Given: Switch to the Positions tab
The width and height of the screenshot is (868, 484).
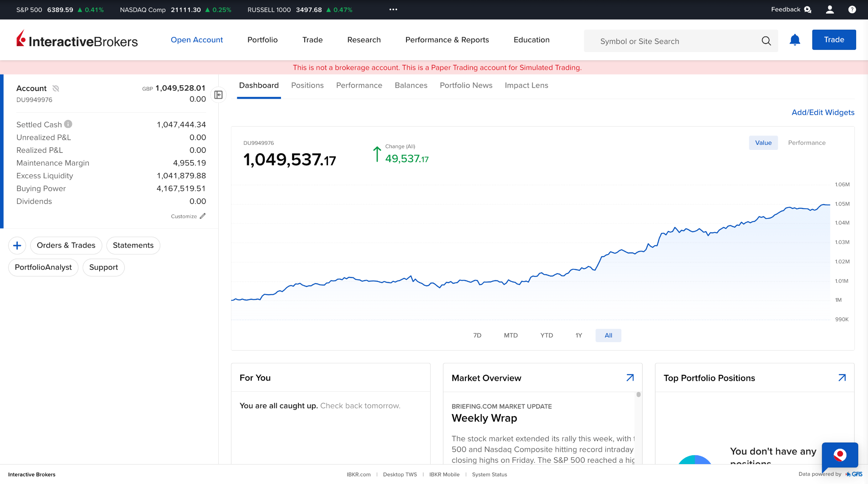Looking at the screenshot, I should [x=307, y=86].
